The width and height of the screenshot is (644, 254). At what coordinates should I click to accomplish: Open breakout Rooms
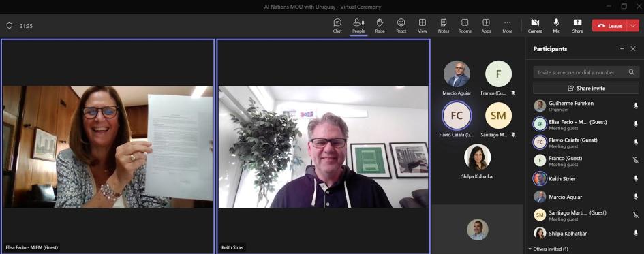465,26
